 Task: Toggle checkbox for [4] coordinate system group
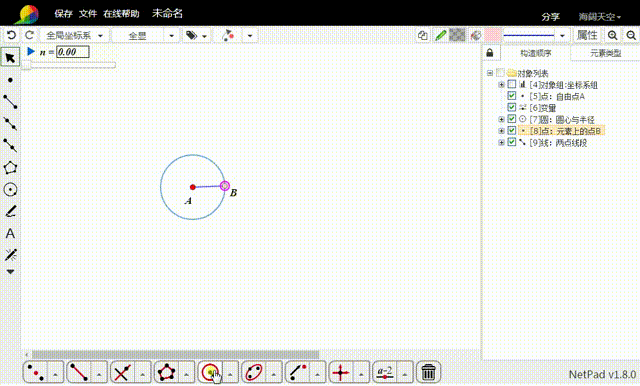(511, 84)
